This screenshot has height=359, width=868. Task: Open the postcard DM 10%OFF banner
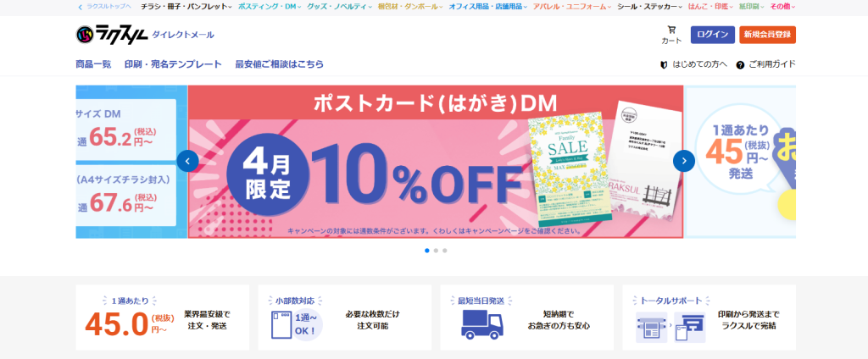(436, 162)
